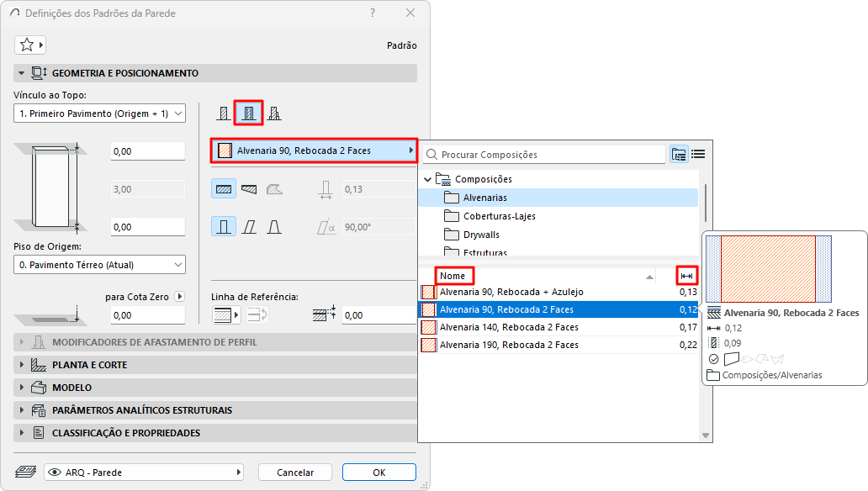Switch composite list to folder view
The image size is (868, 491).
click(x=679, y=154)
